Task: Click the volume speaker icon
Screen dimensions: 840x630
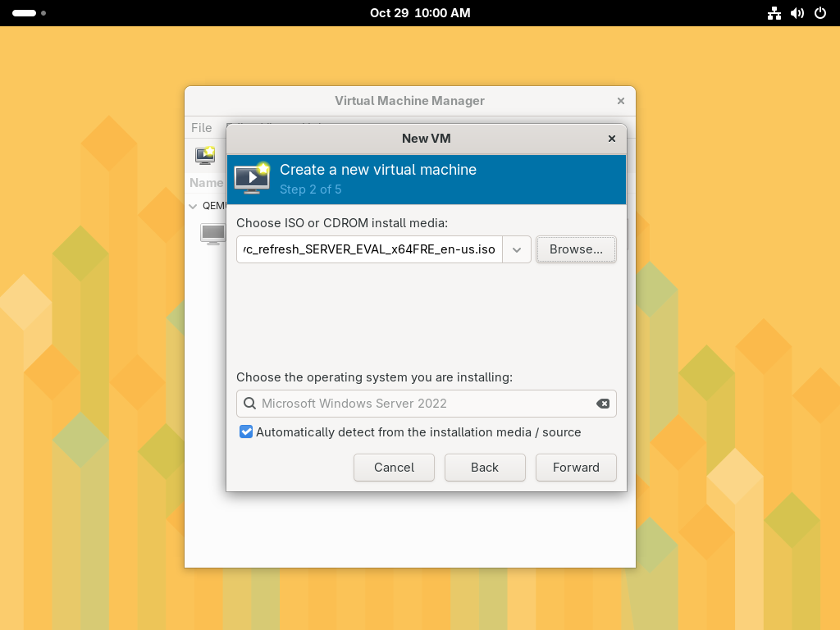Action: pyautogui.click(x=797, y=13)
